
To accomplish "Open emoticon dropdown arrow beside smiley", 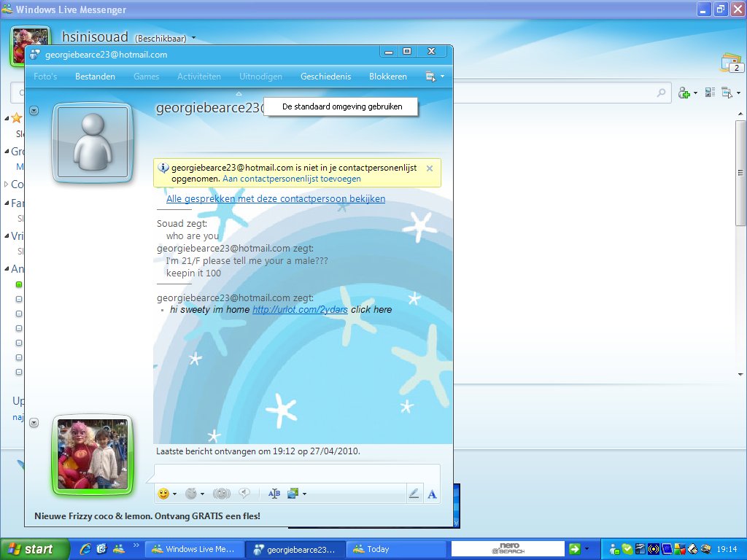I will pyautogui.click(x=175, y=494).
